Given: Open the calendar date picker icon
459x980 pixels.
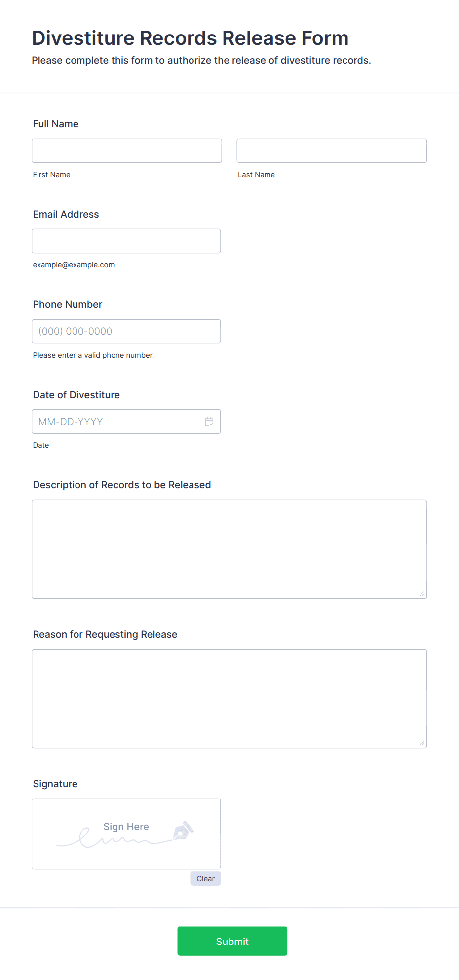Looking at the screenshot, I should tap(209, 422).
